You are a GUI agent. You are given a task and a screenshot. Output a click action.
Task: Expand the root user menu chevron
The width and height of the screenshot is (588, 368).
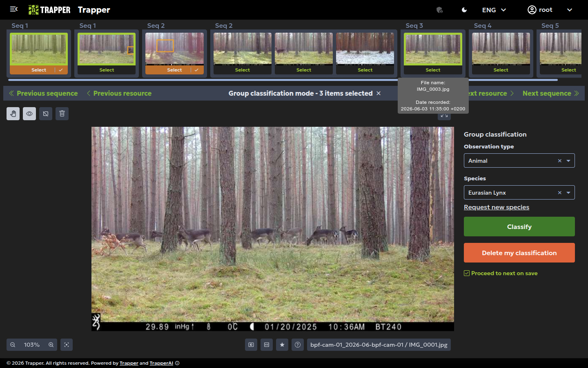pos(570,10)
